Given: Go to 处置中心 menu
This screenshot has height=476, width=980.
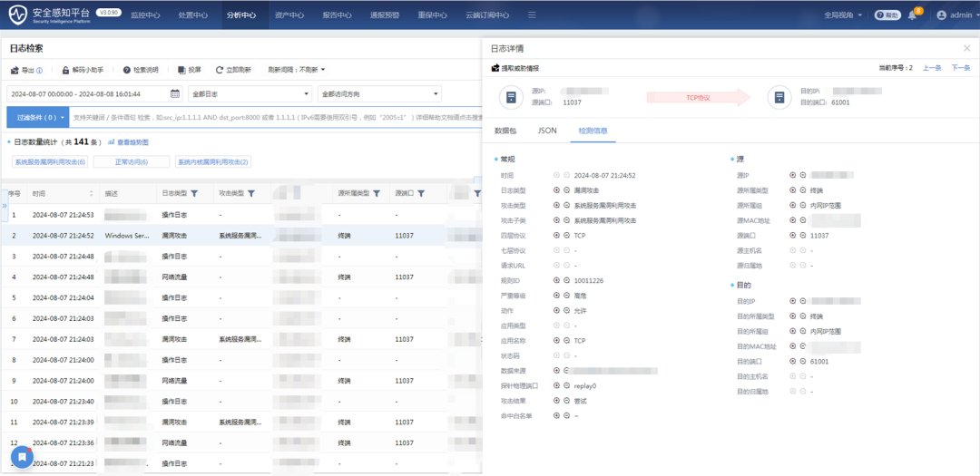Looking at the screenshot, I should [x=192, y=15].
